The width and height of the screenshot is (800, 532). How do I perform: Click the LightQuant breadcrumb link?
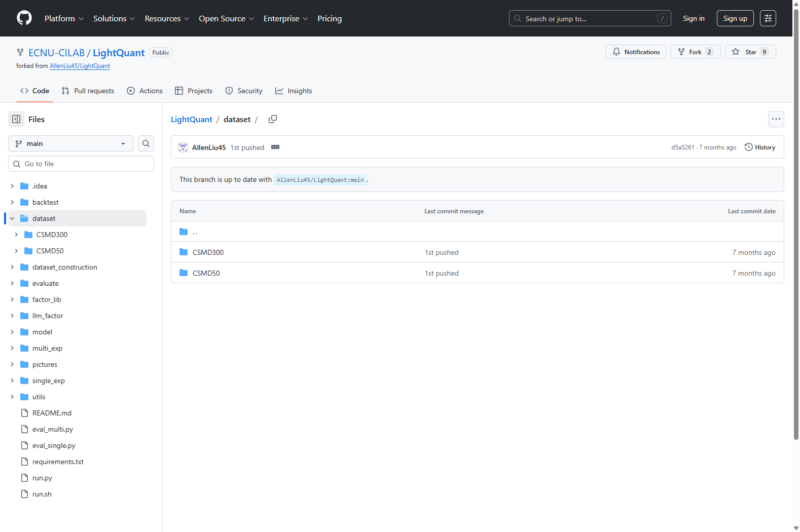point(192,119)
